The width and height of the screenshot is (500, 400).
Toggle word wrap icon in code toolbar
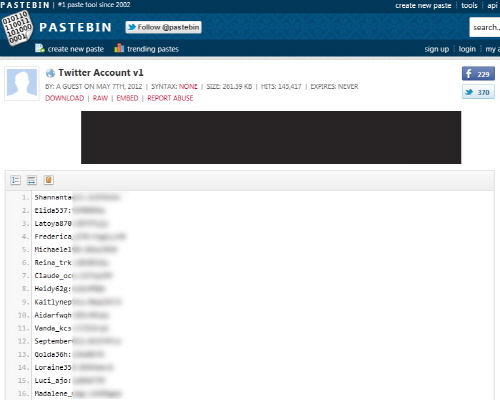pyautogui.click(x=32, y=180)
